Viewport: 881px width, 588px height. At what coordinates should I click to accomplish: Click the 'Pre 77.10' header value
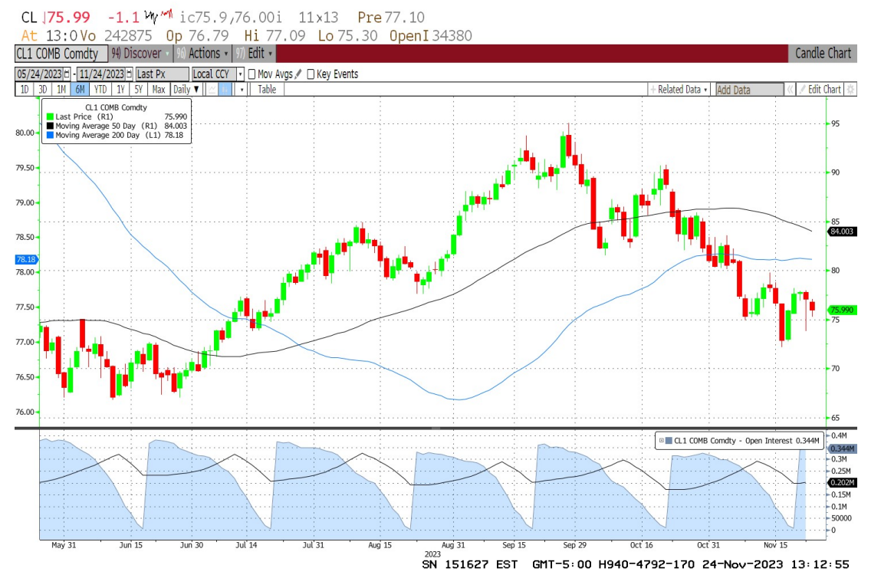pos(391,18)
